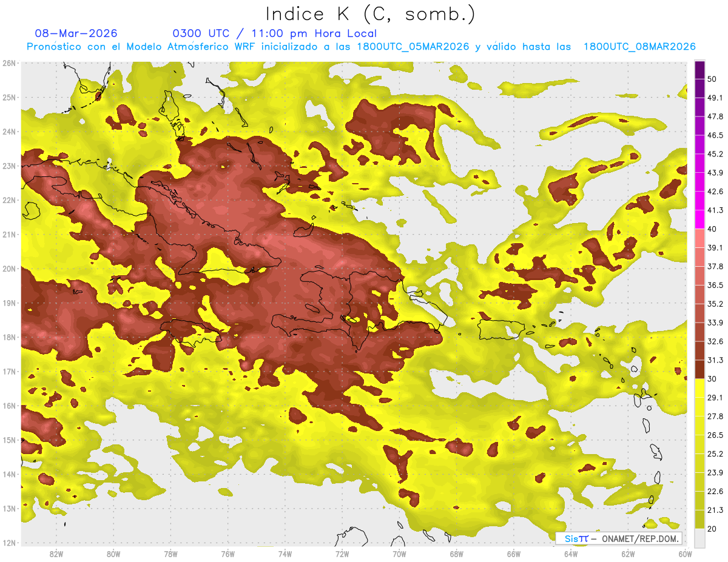Image resolution: width=728 pixels, height=562 pixels.
Task: Click the '33.9' colorbar value
Action: (x=715, y=323)
